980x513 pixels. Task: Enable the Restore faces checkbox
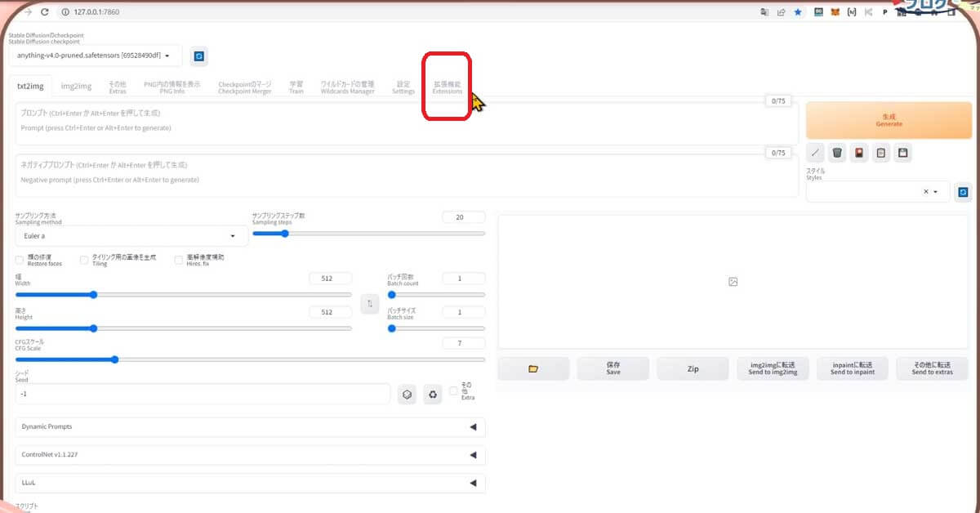[x=20, y=260]
